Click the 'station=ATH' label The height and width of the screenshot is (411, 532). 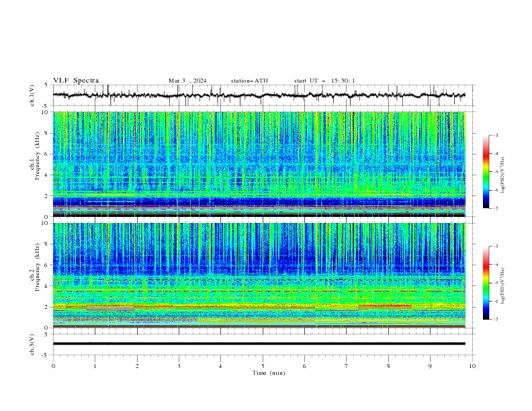(249, 81)
